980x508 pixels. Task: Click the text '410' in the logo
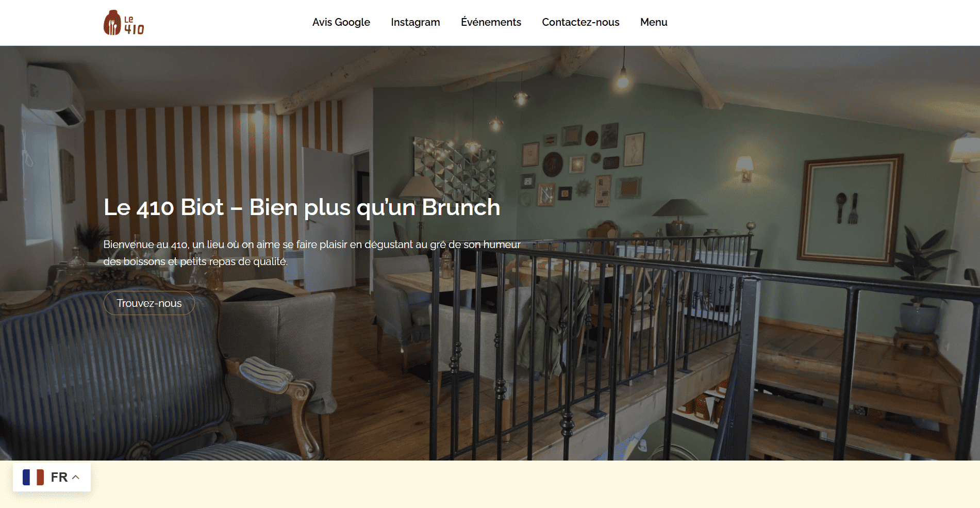coord(134,29)
